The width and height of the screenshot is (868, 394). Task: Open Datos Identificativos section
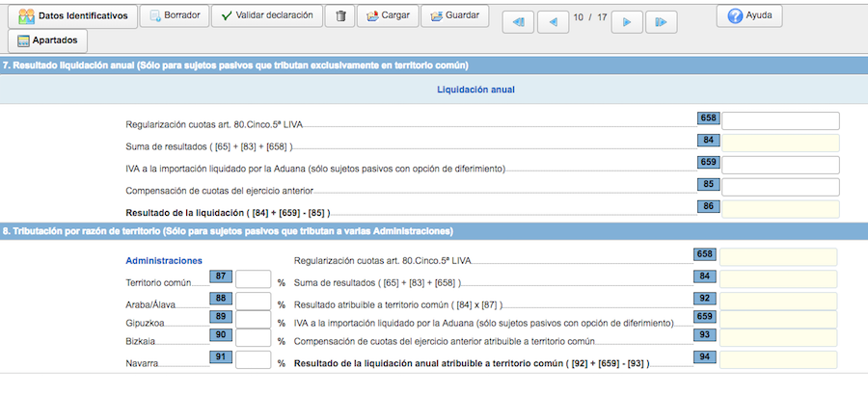(x=72, y=16)
